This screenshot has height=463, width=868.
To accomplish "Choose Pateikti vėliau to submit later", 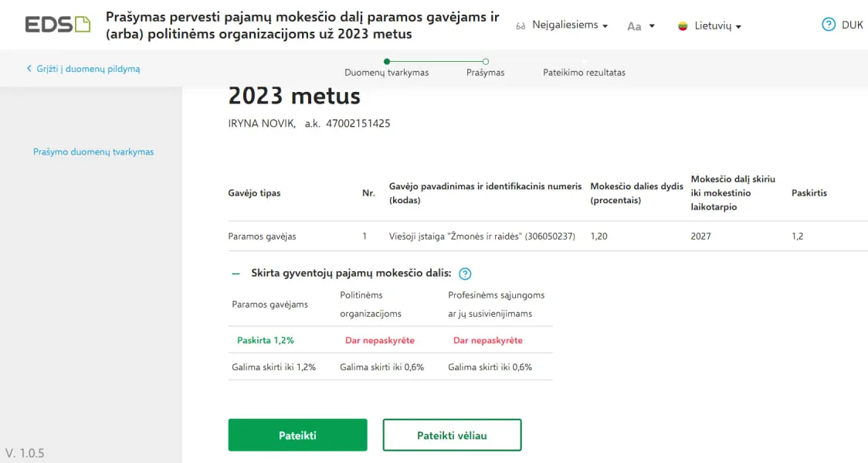I will (452, 434).
